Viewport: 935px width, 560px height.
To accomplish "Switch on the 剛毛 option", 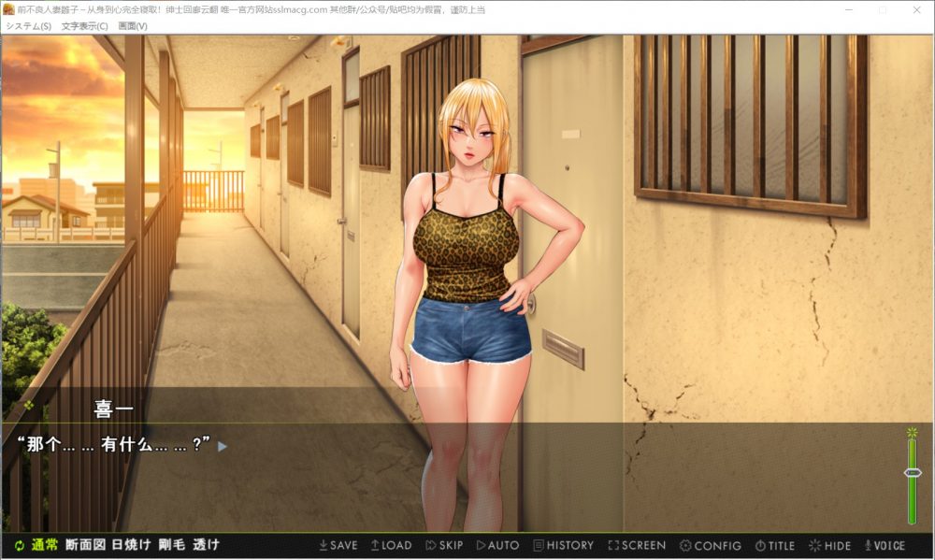I will point(172,545).
